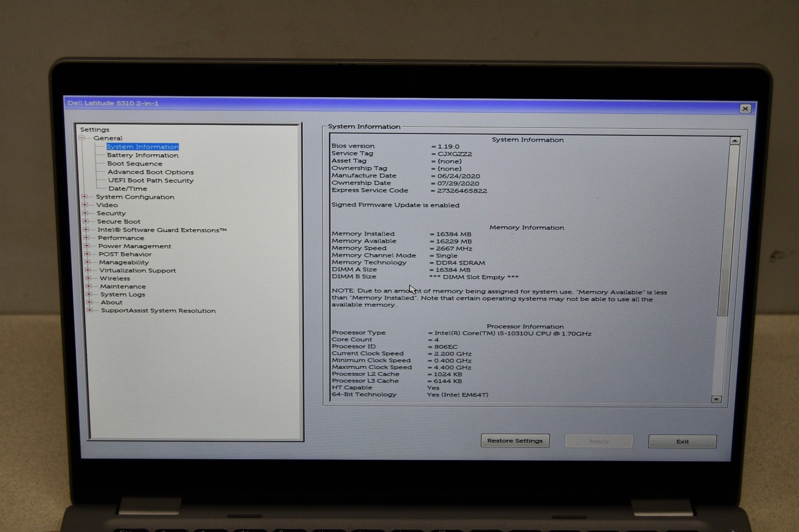Expand the Secure Boot node

[x=85, y=221]
